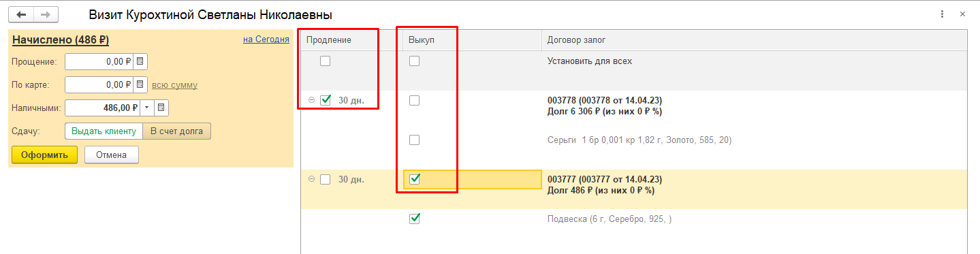Screen dimensions: 980x254
Task: Click into the Прощение amount field
Action: tap(99, 62)
